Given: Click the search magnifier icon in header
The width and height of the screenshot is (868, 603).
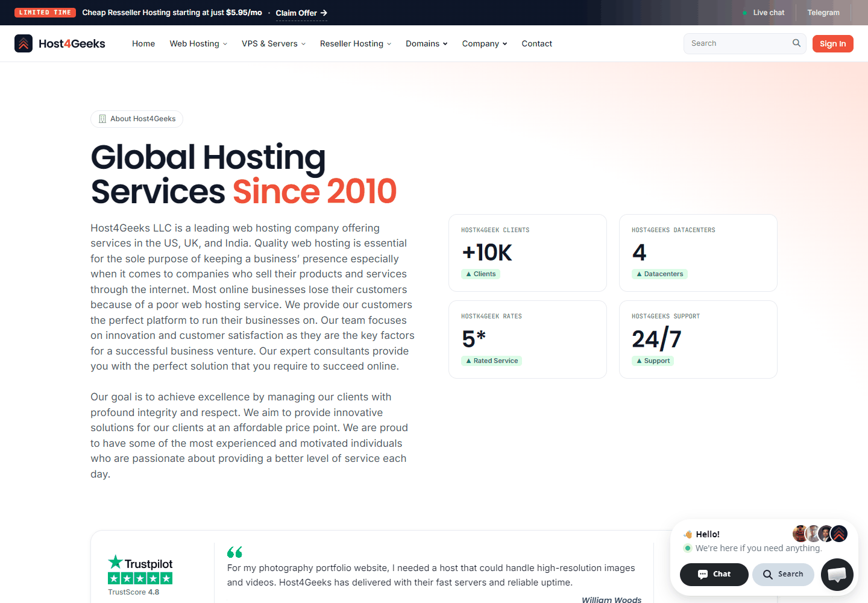Looking at the screenshot, I should click(796, 43).
